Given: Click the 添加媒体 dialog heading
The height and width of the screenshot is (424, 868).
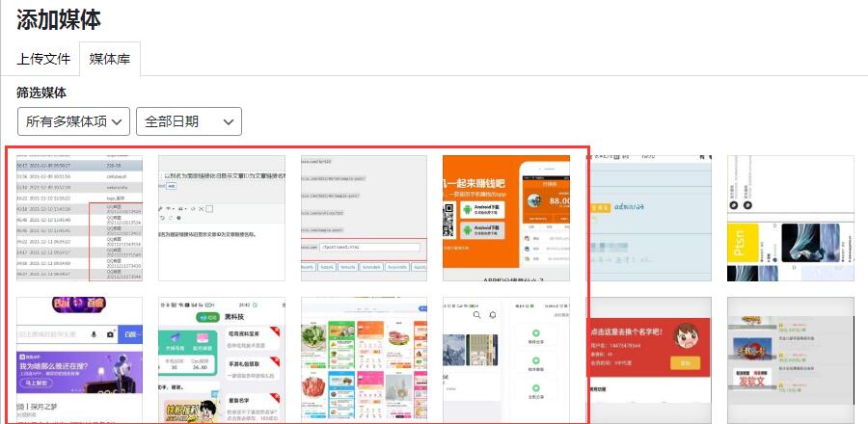Looking at the screenshot, I should tap(59, 20).
